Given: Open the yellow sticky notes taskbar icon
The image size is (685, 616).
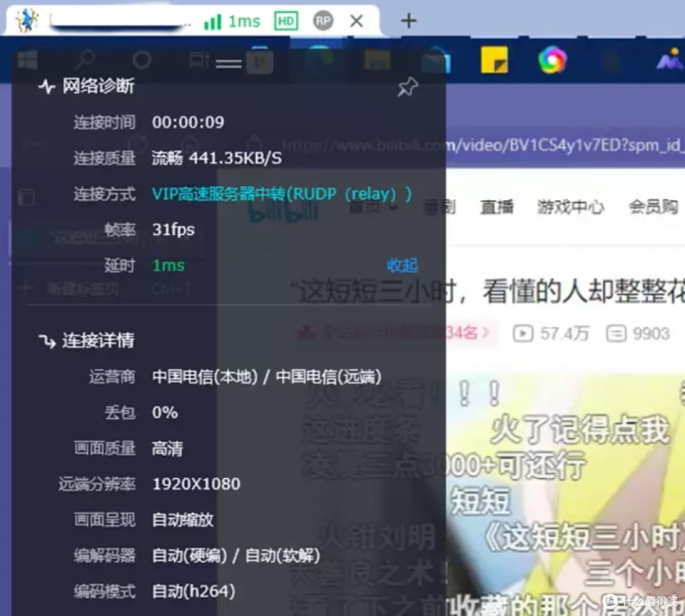Looking at the screenshot, I should (x=494, y=60).
